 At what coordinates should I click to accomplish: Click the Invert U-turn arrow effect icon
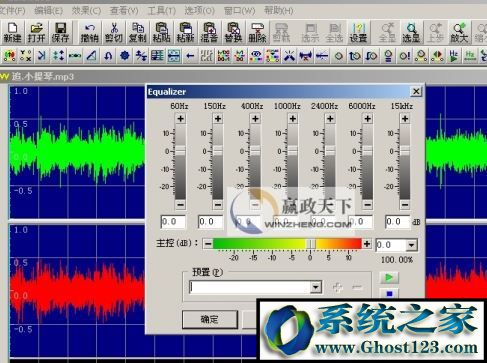tap(108, 56)
